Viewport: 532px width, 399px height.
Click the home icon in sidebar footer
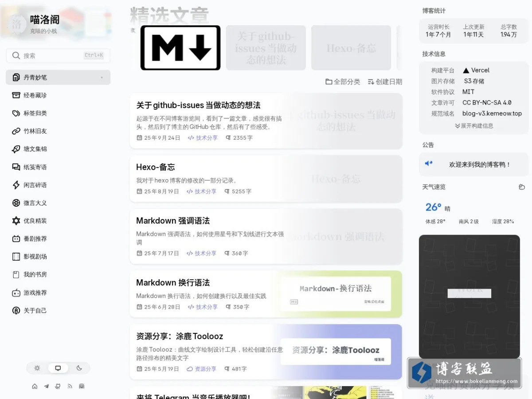coord(35,386)
